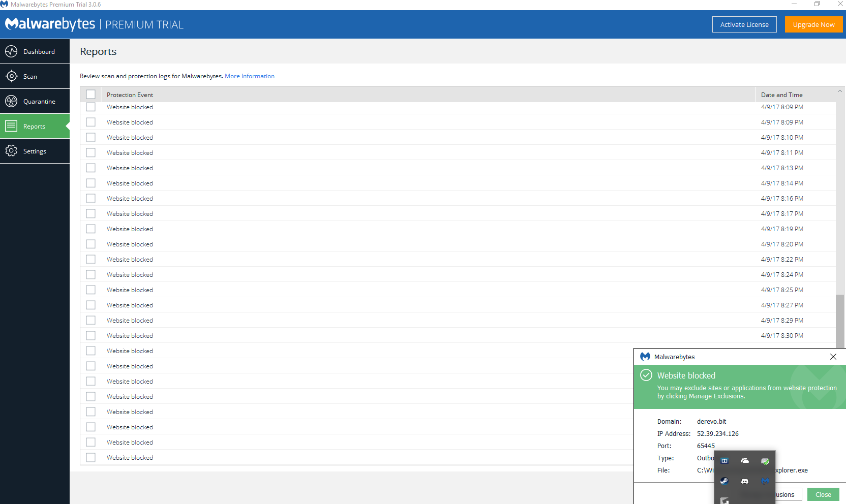Click the "4/9/17 8:25 PM" date cell

tap(782, 290)
